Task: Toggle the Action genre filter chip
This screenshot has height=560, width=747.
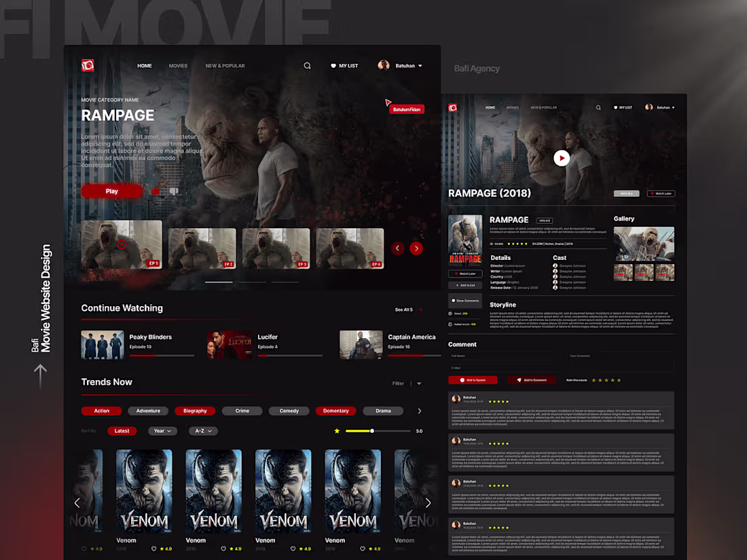Action: pos(101,411)
